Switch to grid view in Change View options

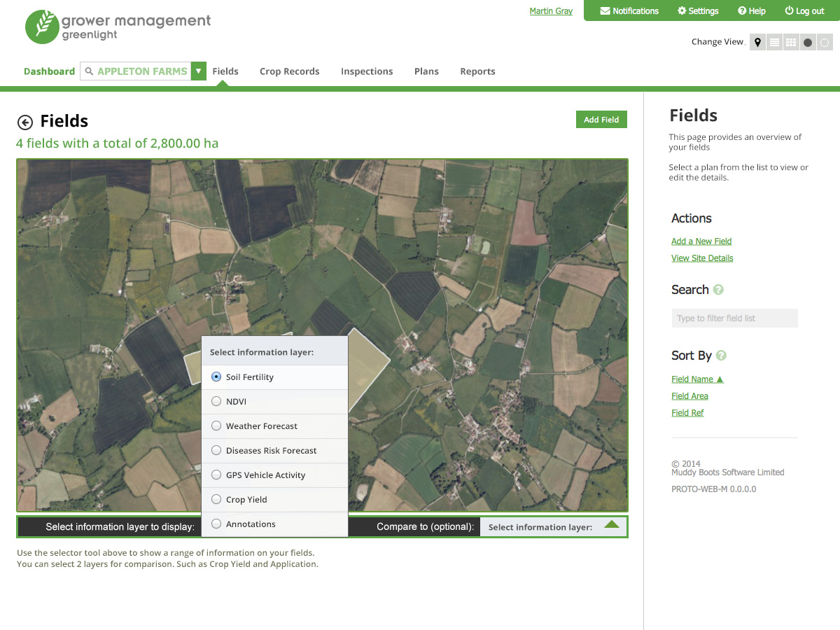(791, 42)
